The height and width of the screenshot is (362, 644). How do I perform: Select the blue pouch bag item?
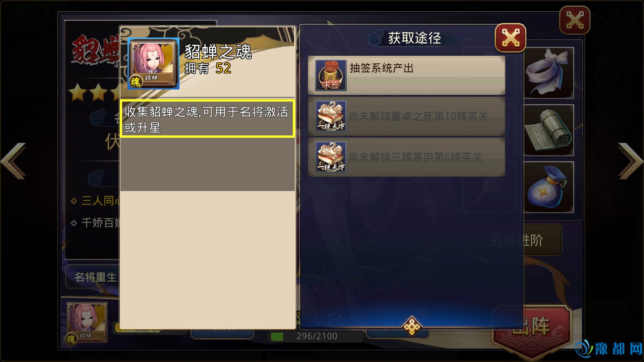coord(549,187)
